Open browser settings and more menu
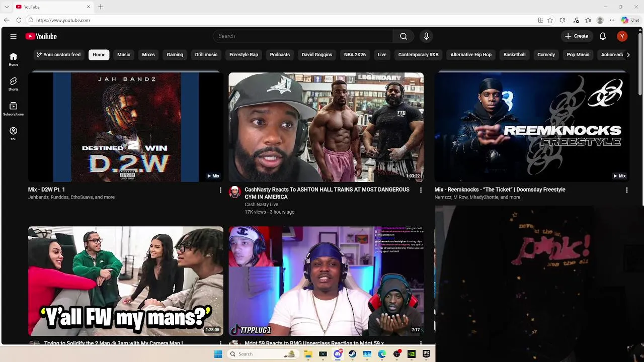The height and width of the screenshot is (362, 644). pos(612,20)
